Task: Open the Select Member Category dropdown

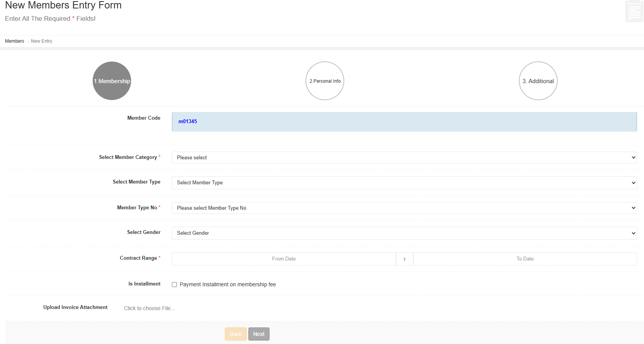Action: (404, 157)
